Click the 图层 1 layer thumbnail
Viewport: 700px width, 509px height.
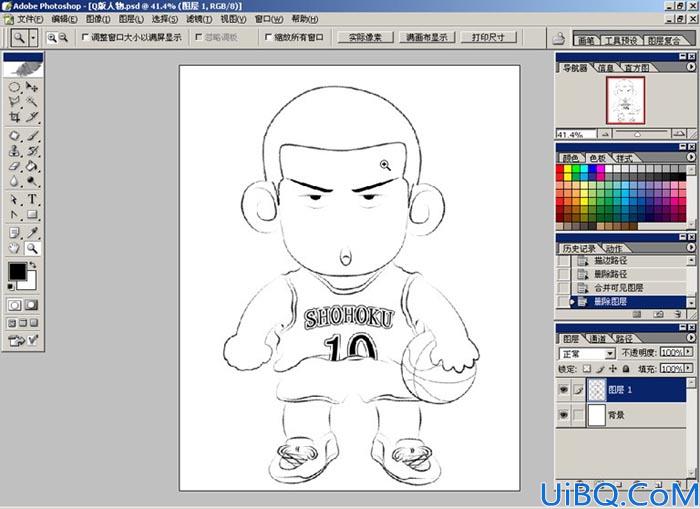coord(597,390)
